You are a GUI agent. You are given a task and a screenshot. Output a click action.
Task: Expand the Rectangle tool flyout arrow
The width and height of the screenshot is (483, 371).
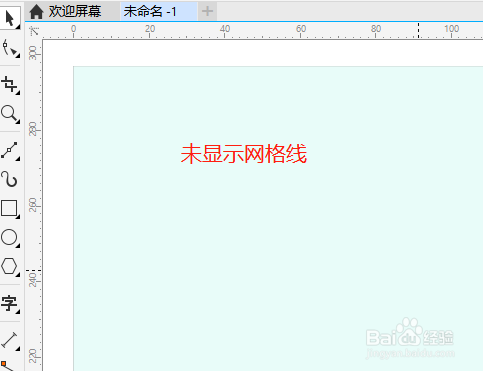(x=18, y=217)
